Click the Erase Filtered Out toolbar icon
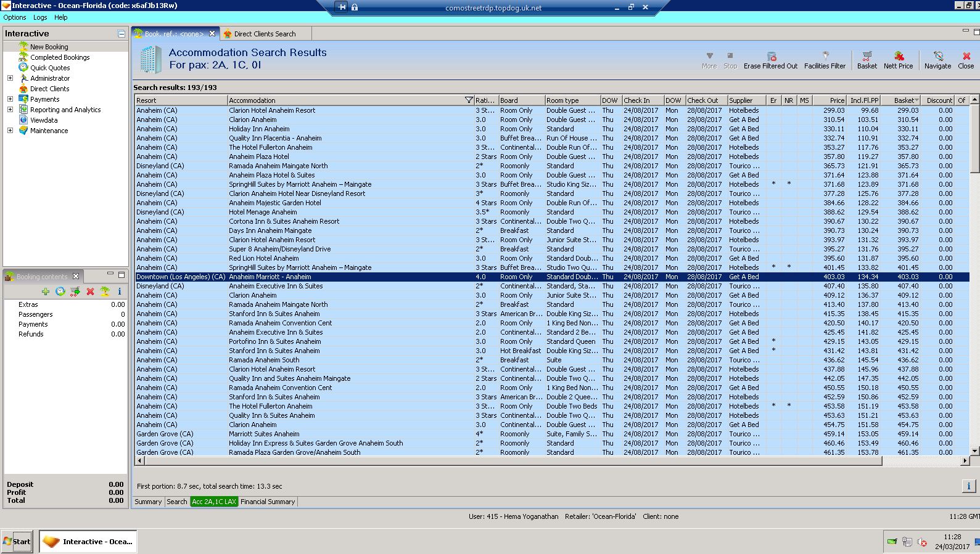This screenshot has width=980, height=554. click(771, 56)
